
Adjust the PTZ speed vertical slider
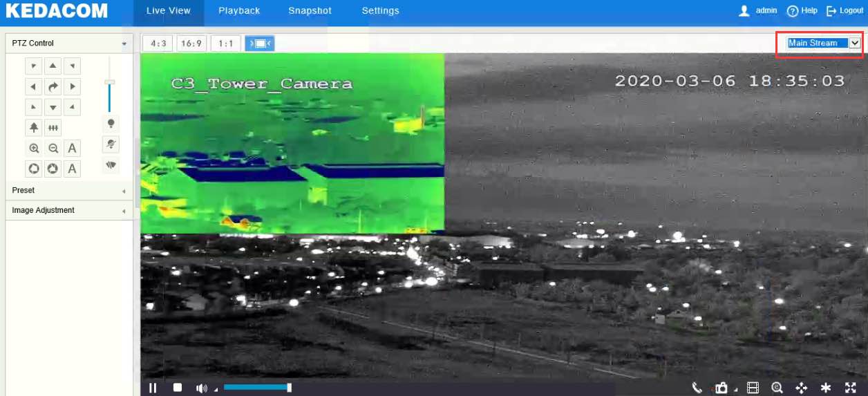click(x=109, y=82)
